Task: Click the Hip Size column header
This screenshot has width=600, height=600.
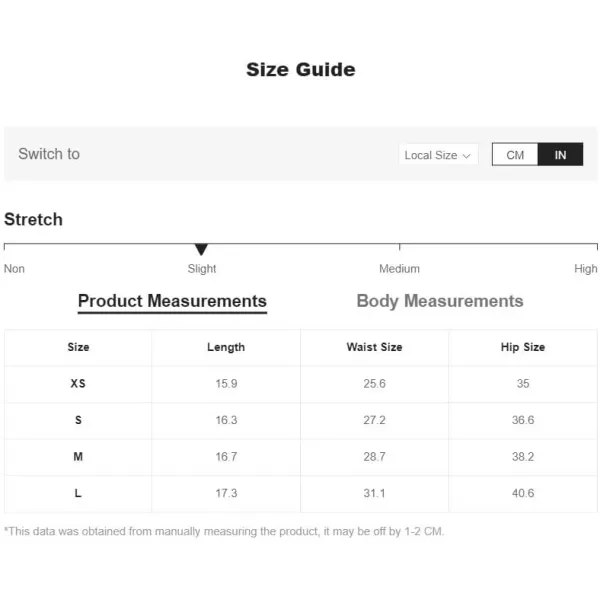Action: tap(523, 347)
